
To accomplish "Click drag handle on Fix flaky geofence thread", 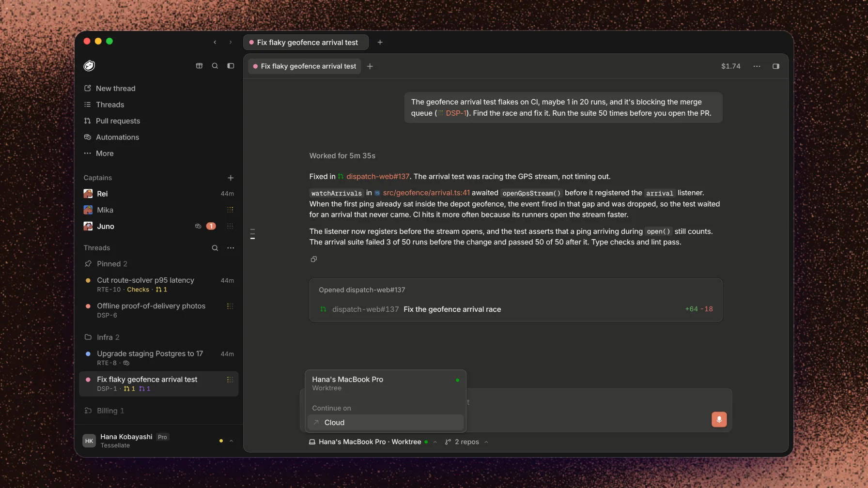I will pos(230,380).
